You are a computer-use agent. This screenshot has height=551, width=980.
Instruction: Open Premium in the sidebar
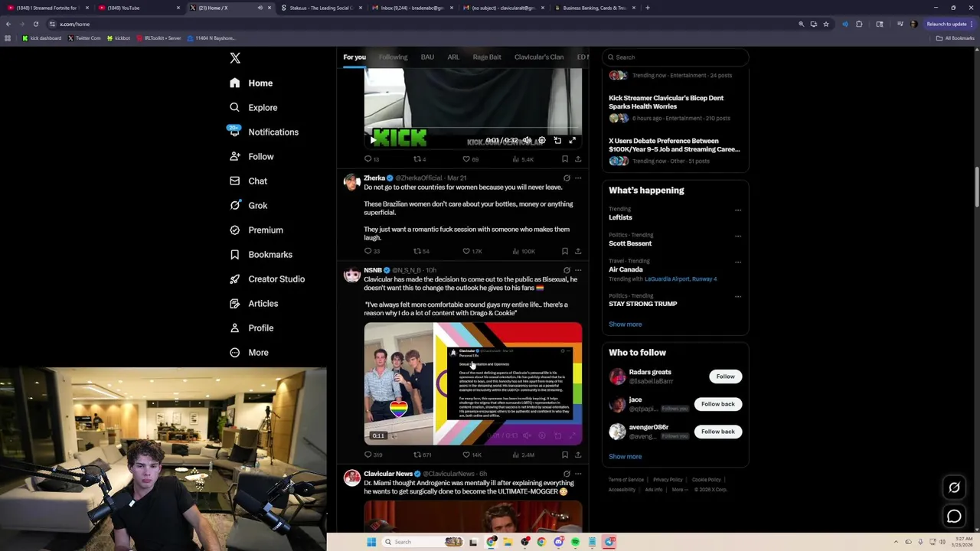256,230
